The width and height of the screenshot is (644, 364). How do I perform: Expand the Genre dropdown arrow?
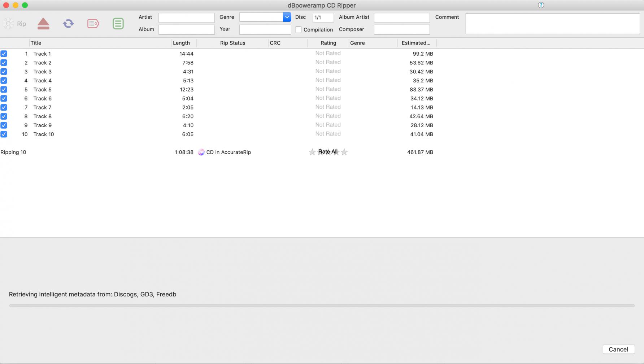287,17
